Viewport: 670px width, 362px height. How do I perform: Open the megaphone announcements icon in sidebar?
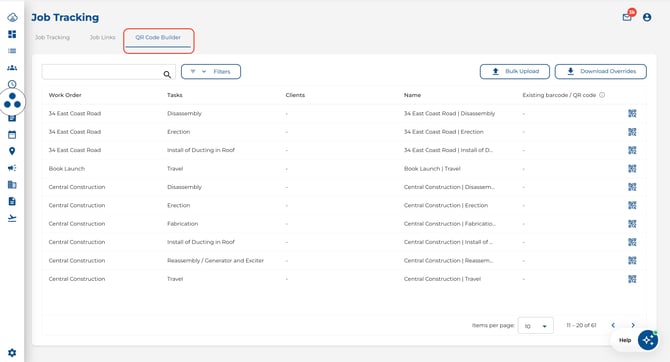[x=12, y=168]
